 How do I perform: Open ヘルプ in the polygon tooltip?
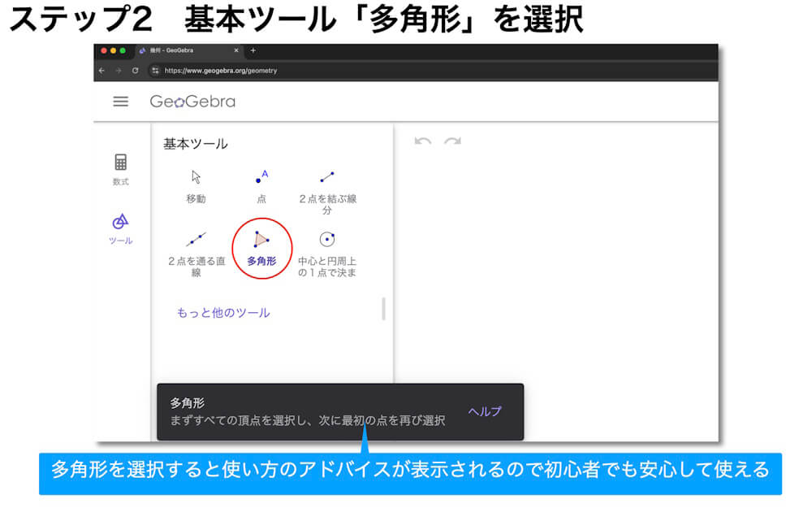pos(485,411)
